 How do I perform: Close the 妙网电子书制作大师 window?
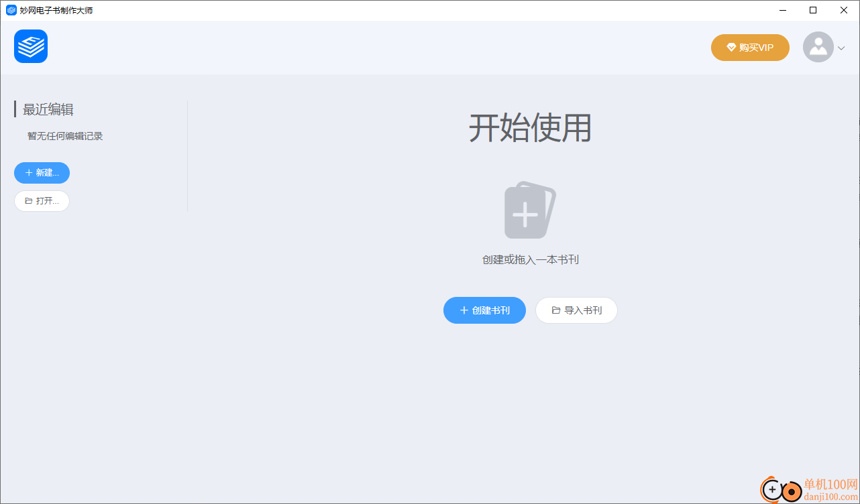[844, 10]
